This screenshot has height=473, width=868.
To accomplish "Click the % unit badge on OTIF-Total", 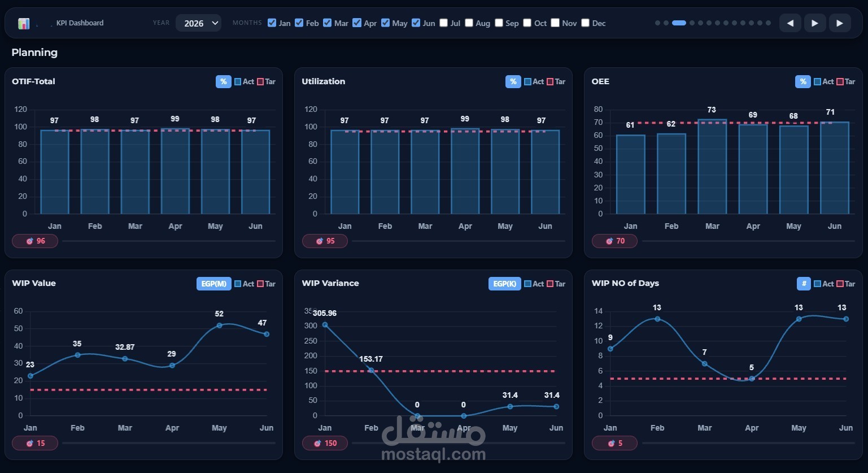I will pyautogui.click(x=224, y=82).
